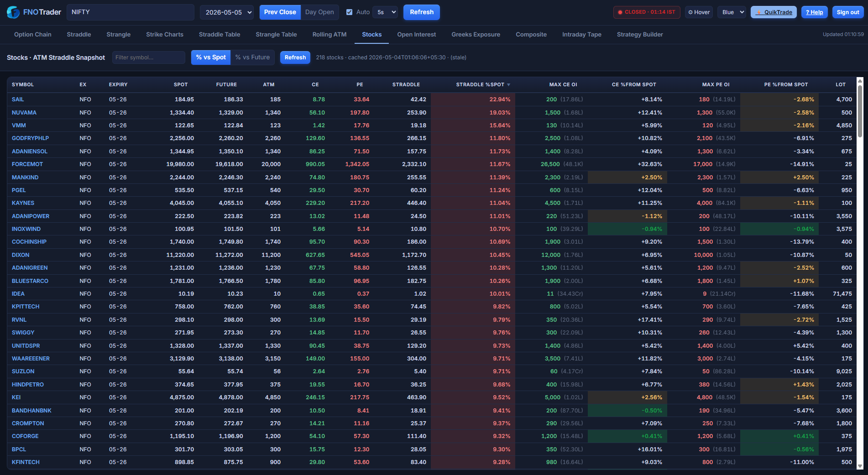The image size is (868, 475).
Task: Sort by the SPOT column header
Action: tap(181, 85)
